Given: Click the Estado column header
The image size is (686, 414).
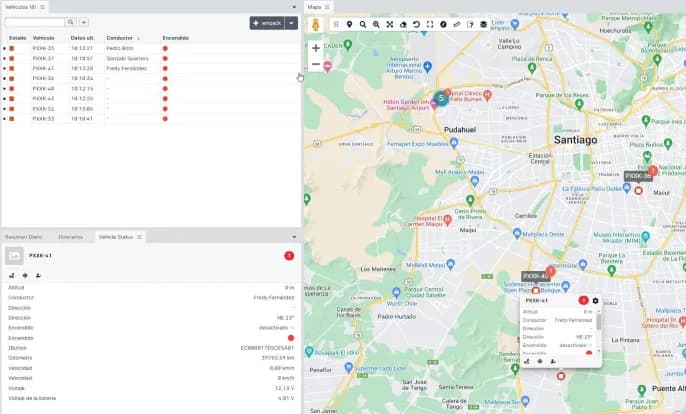Looking at the screenshot, I should [18, 38].
